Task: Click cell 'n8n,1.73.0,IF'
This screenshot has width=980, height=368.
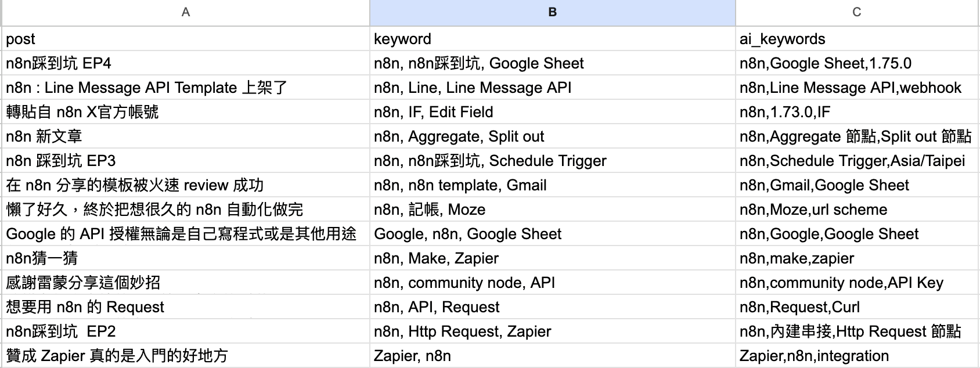Action: coord(856,112)
